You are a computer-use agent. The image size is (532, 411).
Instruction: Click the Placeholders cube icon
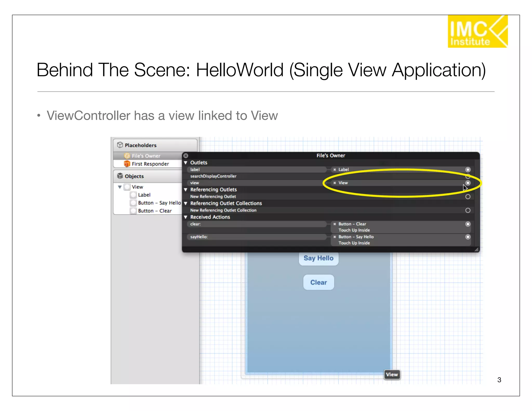coord(120,145)
